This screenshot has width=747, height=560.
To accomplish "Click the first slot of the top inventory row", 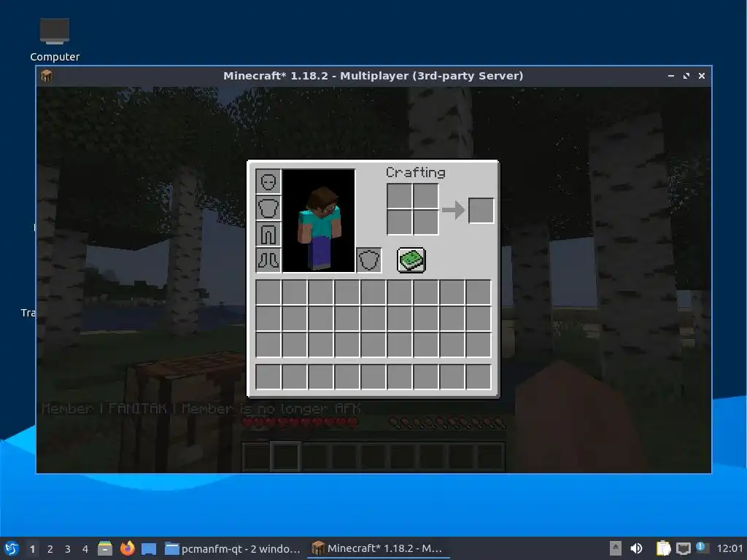I will (268, 292).
